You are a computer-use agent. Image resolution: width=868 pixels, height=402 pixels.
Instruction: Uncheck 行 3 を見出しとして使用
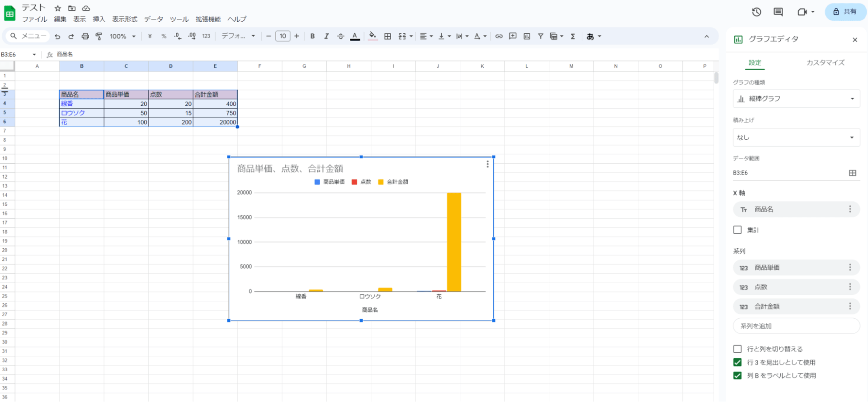point(737,362)
